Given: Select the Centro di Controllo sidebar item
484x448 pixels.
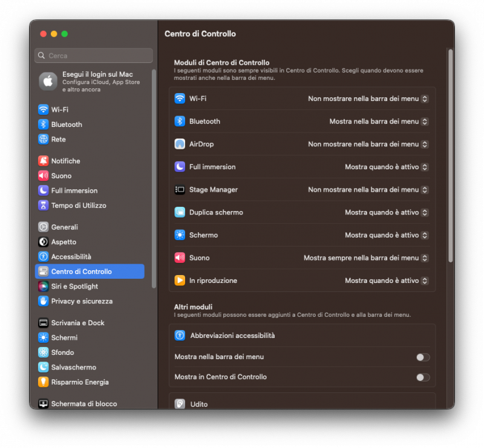Looking at the screenshot, I should click(x=90, y=271).
